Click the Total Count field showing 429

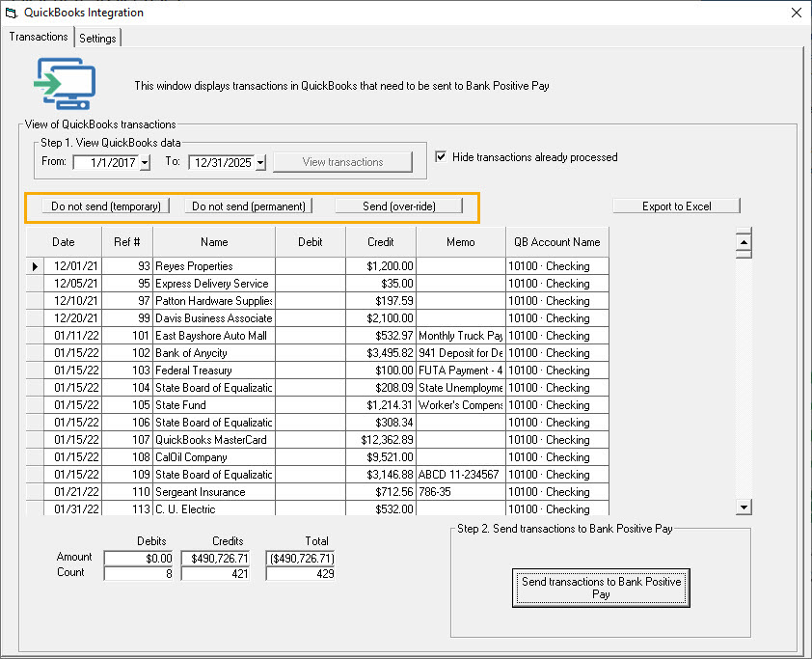(x=300, y=573)
